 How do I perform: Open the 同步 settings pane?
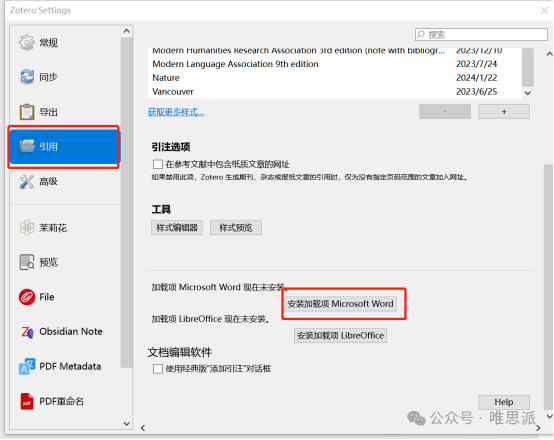(x=65, y=77)
